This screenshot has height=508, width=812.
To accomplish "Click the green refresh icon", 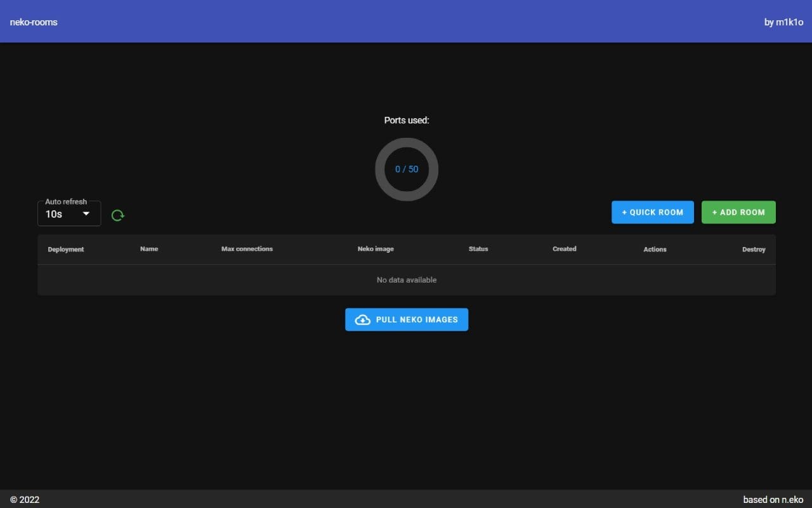I will coord(117,215).
